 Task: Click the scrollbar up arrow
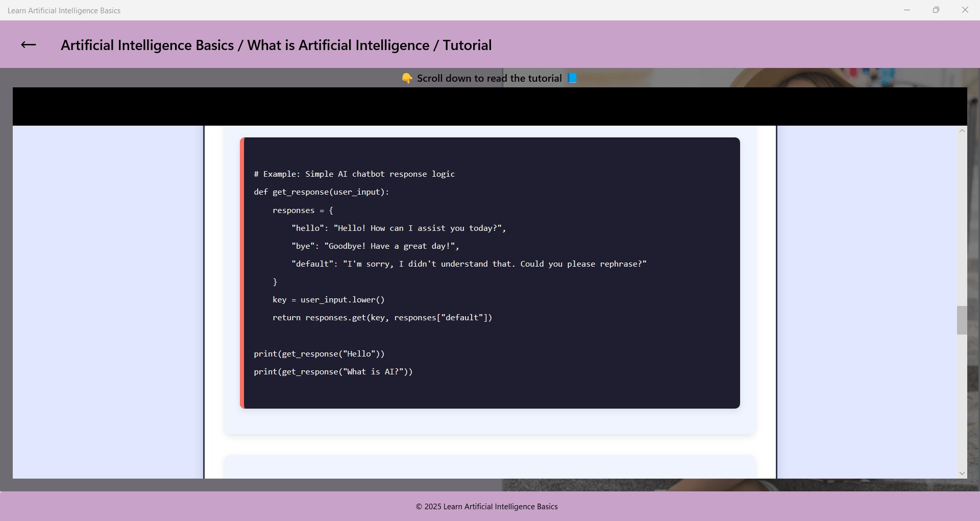(x=962, y=131)
